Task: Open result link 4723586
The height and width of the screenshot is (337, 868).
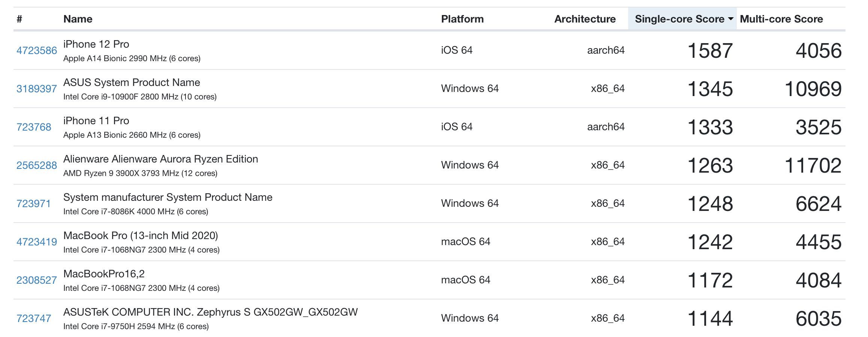Action: pyautogui.click(x=36, y=50)
